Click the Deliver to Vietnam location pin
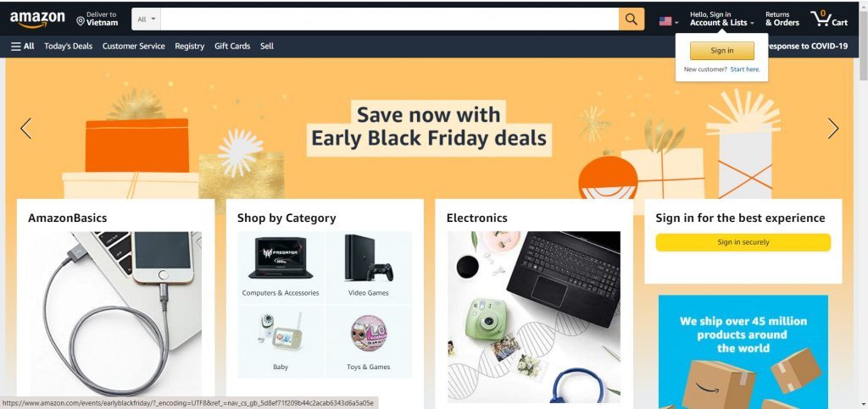 (81, 21)
